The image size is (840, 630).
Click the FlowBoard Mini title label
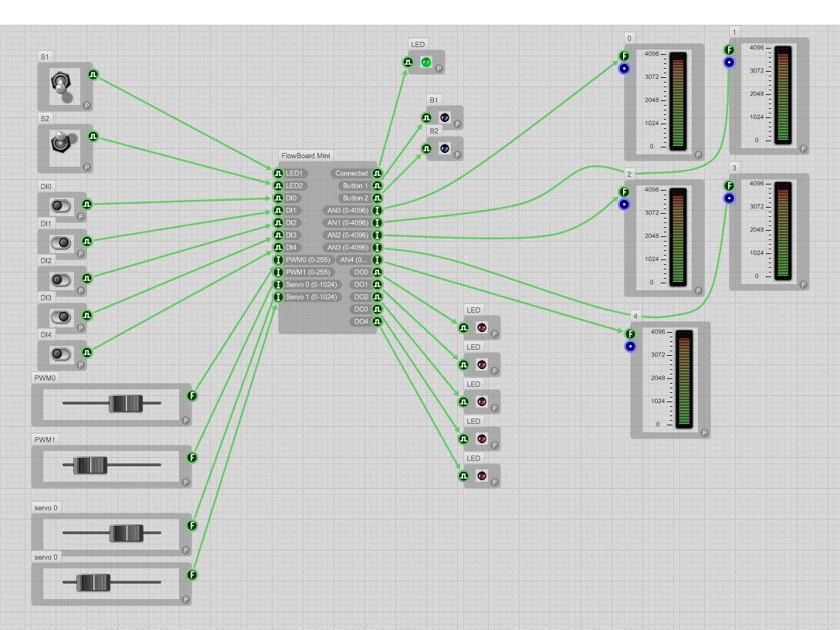point(306,155)
